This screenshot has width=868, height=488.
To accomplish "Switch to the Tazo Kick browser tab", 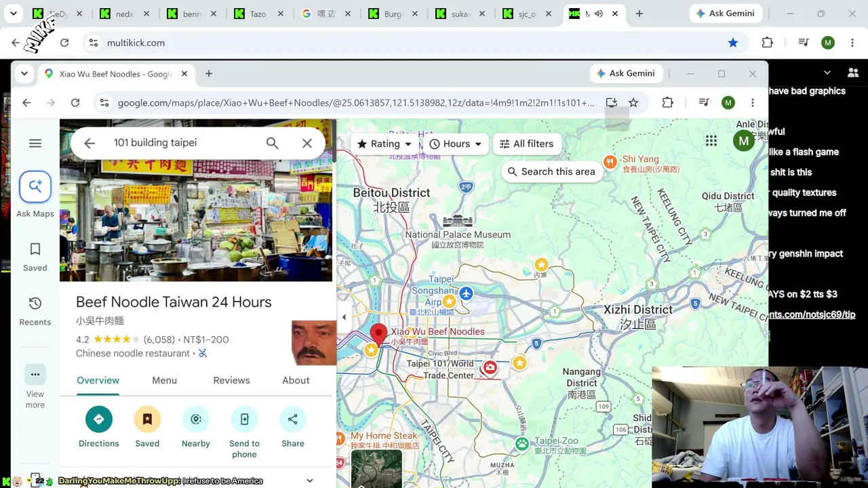I will point(258,14).
